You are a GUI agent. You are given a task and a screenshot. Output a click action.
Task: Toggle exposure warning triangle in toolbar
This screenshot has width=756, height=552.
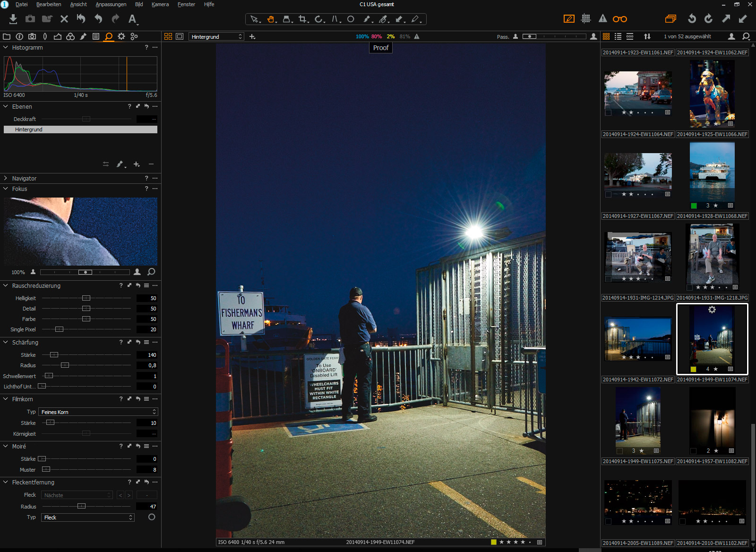tap(603, 18)
